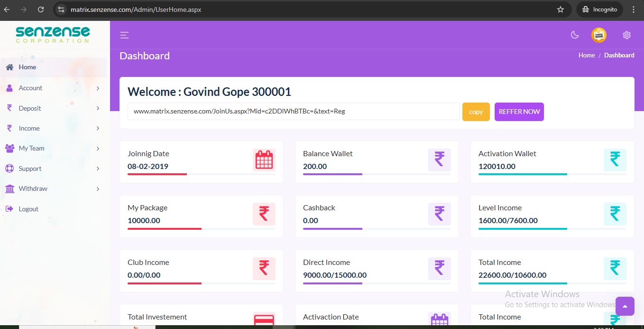Click the Logout exit icon
The width and height of the screenshot is (644, 329).
pos(9,209)
